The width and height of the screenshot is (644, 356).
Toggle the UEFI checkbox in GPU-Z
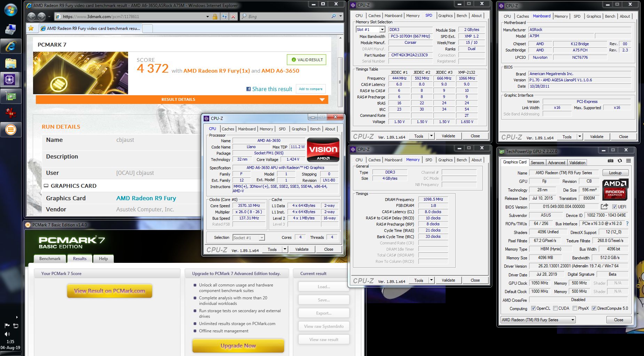(x=614, y=207)
